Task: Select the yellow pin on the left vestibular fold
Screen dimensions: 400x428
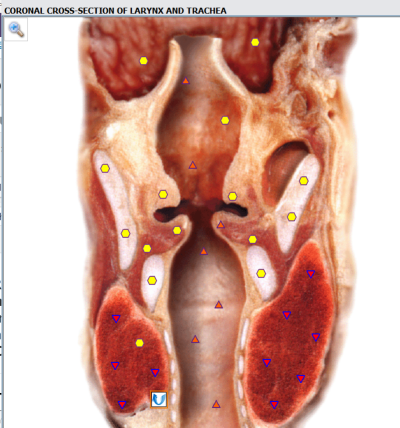Action: [x=163, y=194]
